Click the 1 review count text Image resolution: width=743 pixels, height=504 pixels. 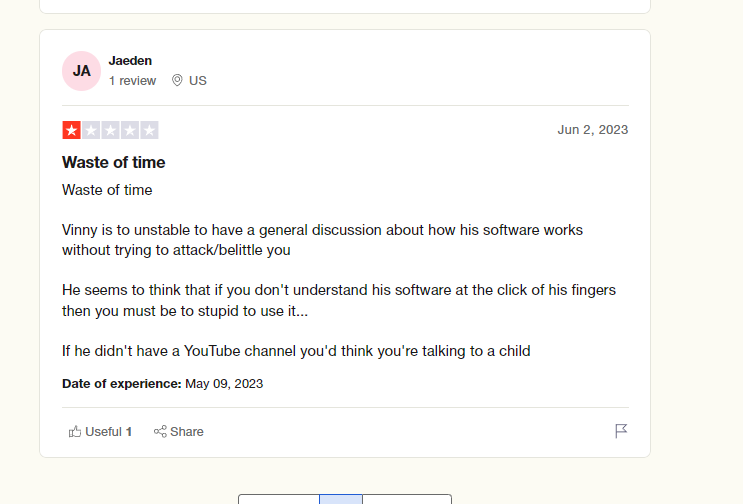tap(132, 81)
